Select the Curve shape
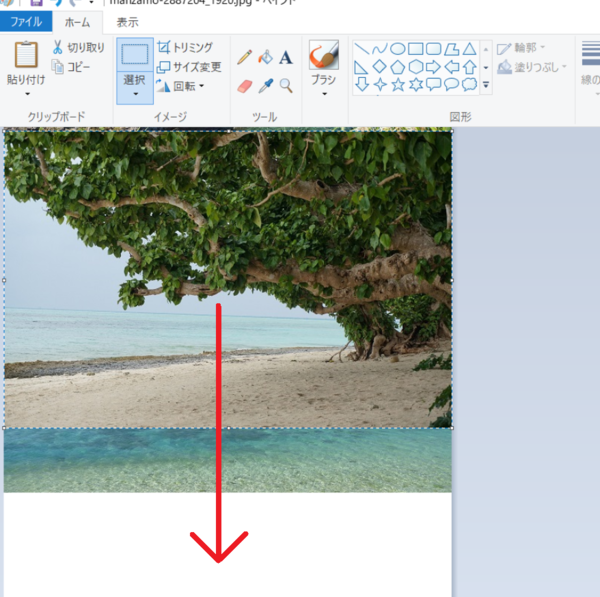Image resolution: width=600 pixels, height=597 pixels. coord(380,49)
